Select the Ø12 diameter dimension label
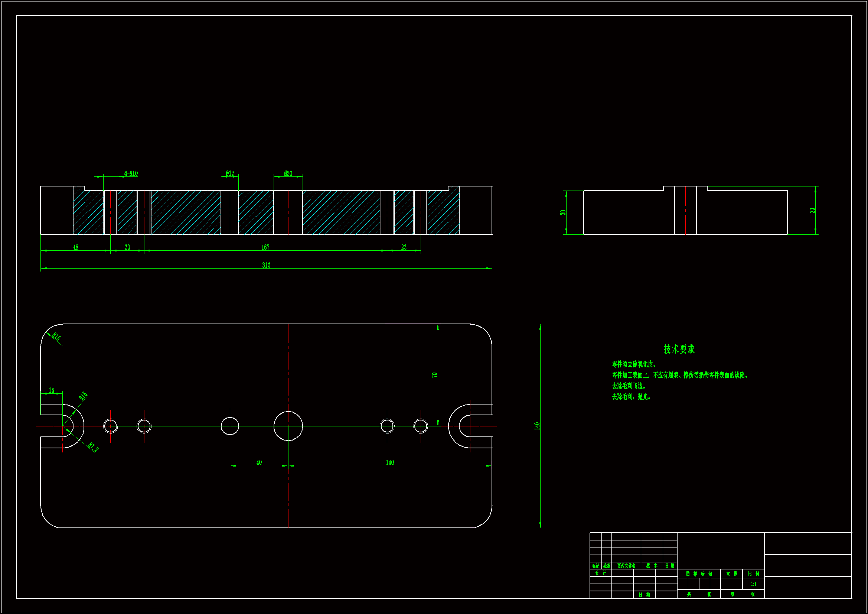The width and height of the screenshot is (868, 614). (230, 173)
